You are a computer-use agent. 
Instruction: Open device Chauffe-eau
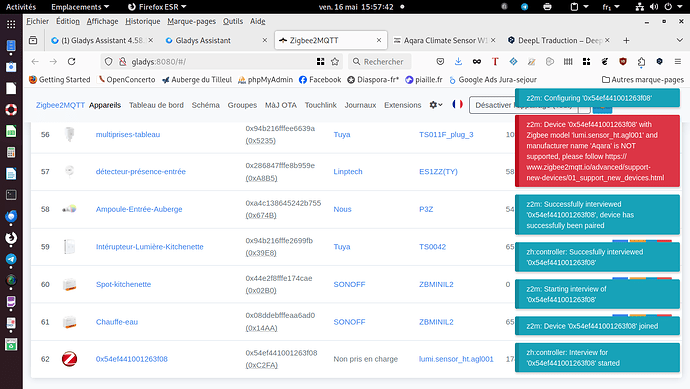(x=117, y=322)
